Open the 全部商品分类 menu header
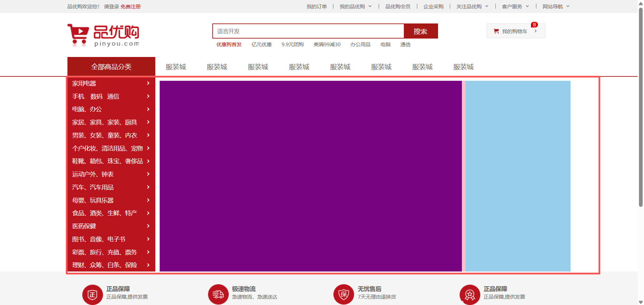The width and height of the screenshot is (644, 305). click(111, 67)
